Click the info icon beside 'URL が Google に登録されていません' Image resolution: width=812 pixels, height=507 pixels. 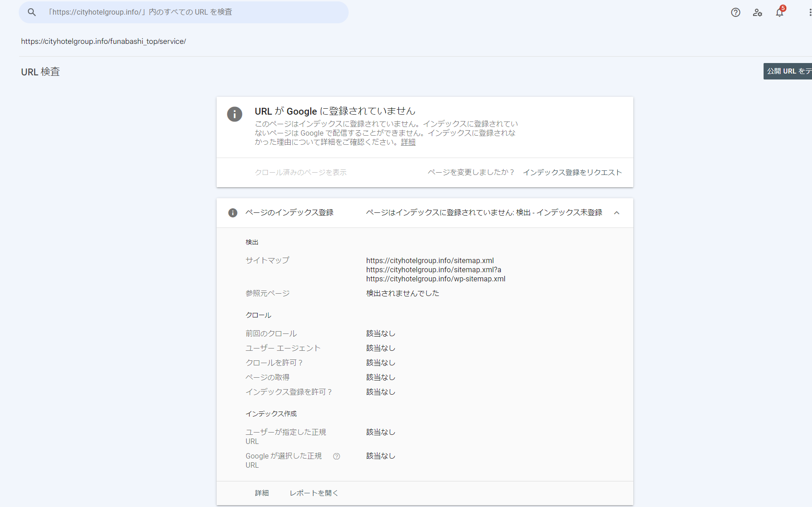(235, 114)
